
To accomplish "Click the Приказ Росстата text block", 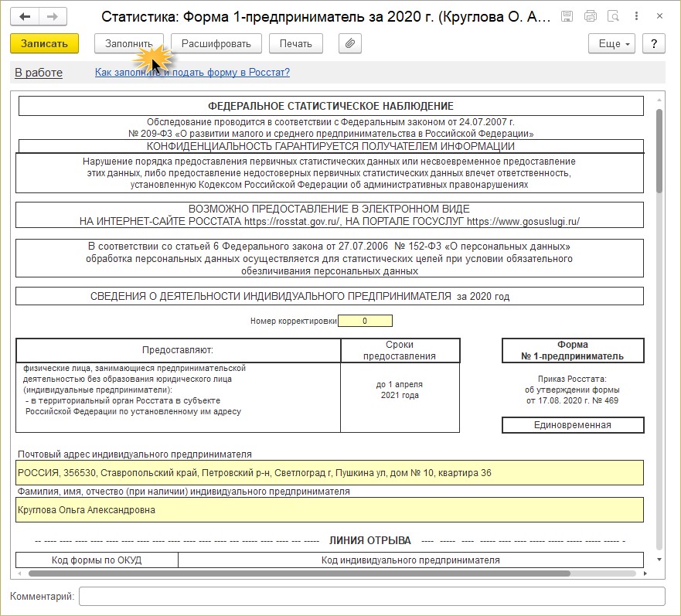I will coord(573,390).
